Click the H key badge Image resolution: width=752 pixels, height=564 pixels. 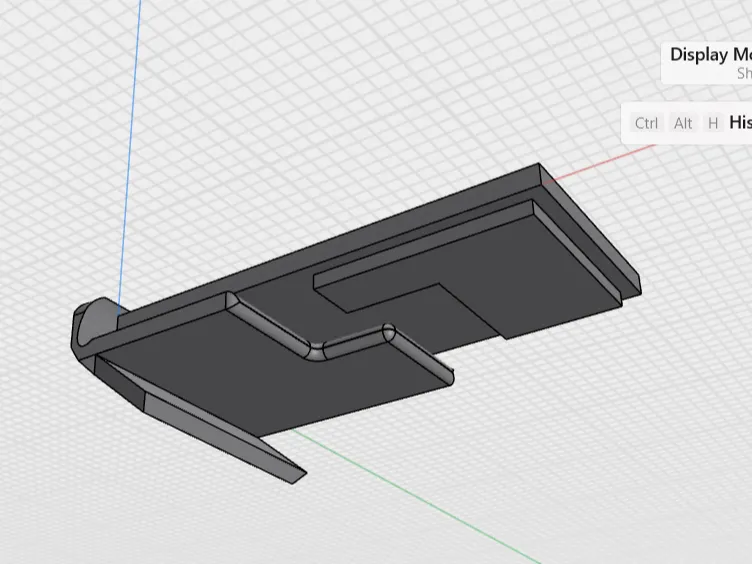click(x=713, y=123)
